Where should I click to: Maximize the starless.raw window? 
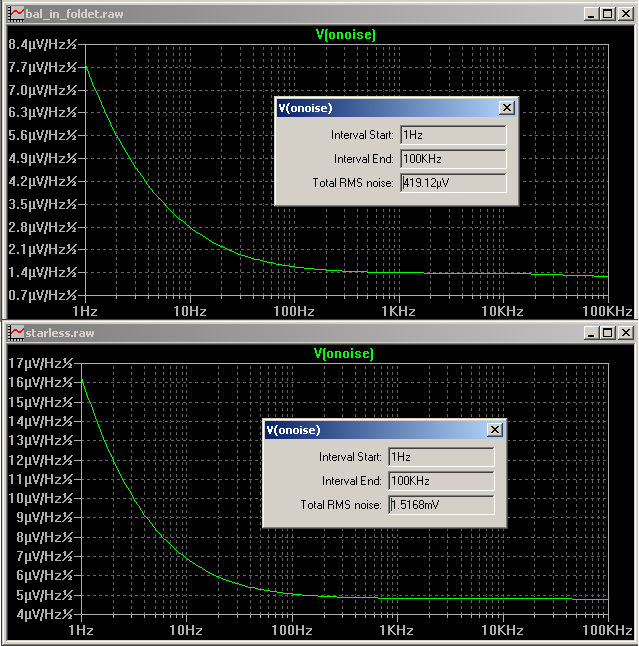[608, 332]
